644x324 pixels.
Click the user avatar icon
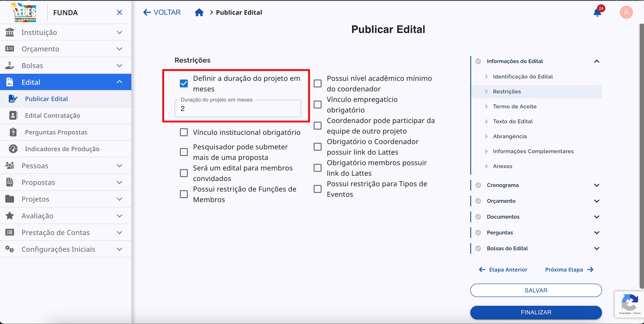coord(626,12)
